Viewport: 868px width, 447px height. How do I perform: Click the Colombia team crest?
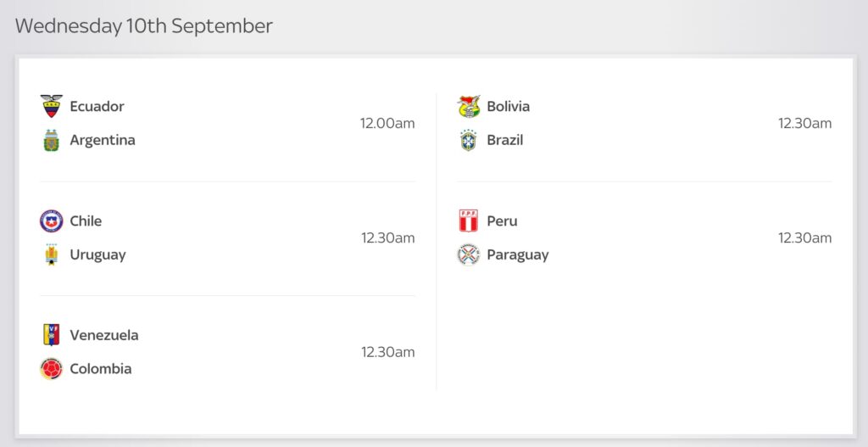52,369
